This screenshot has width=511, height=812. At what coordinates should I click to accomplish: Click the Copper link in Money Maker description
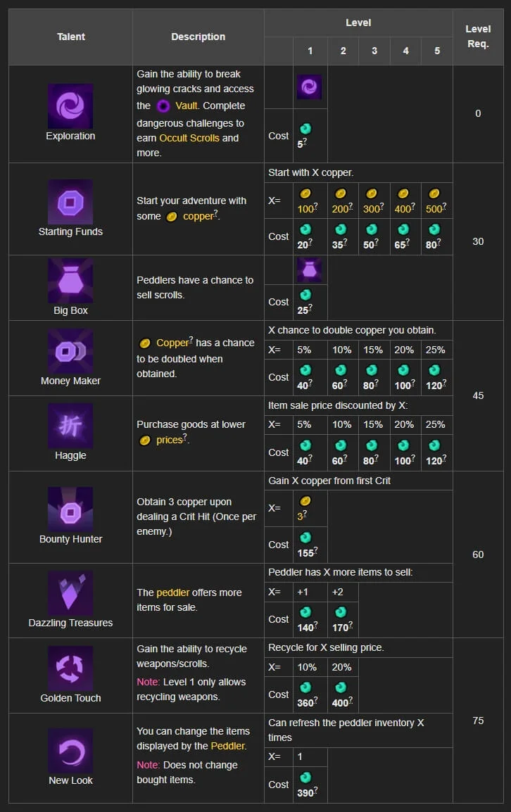coord(173,343)
